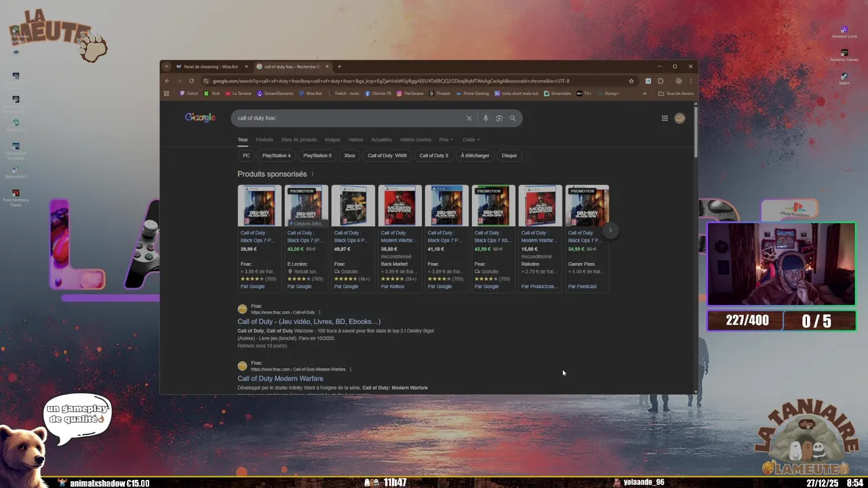
Task: Filter results with the PC chip
Action: [x=246, y=155]
